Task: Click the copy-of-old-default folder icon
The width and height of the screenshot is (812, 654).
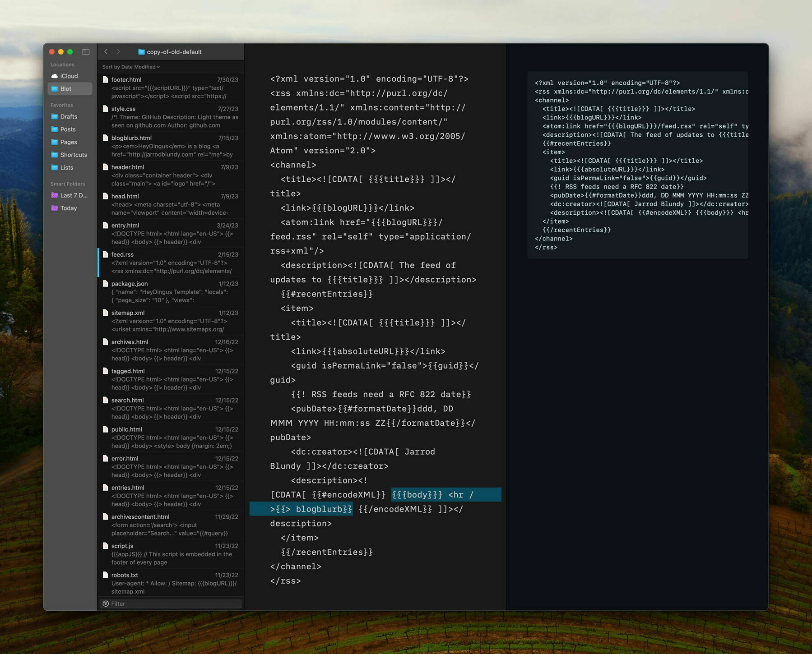Action: coord(141,52)
